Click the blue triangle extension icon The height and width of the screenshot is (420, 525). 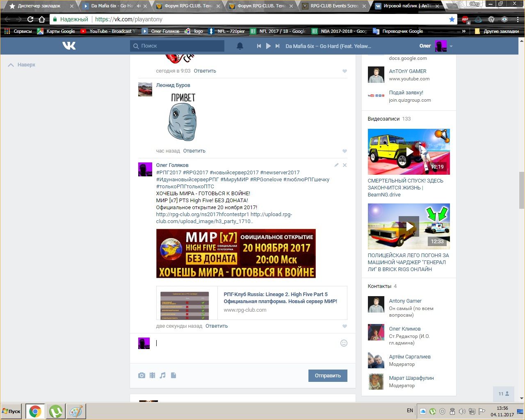478,19
